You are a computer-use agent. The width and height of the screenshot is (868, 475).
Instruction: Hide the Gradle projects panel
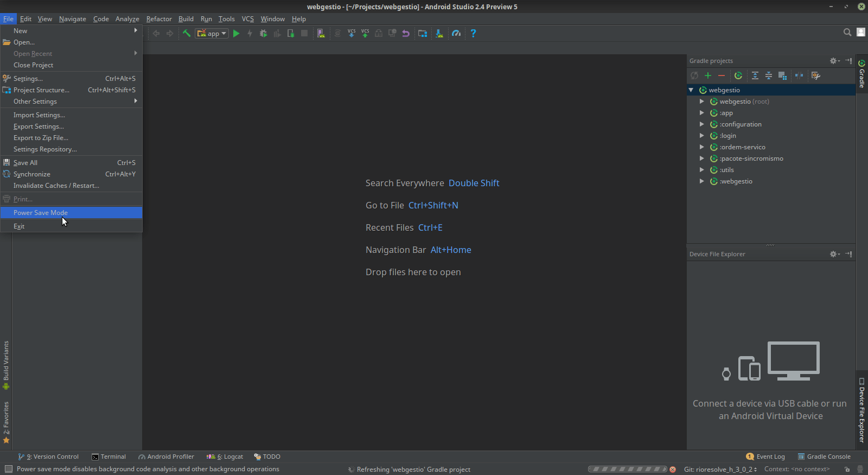849,61
